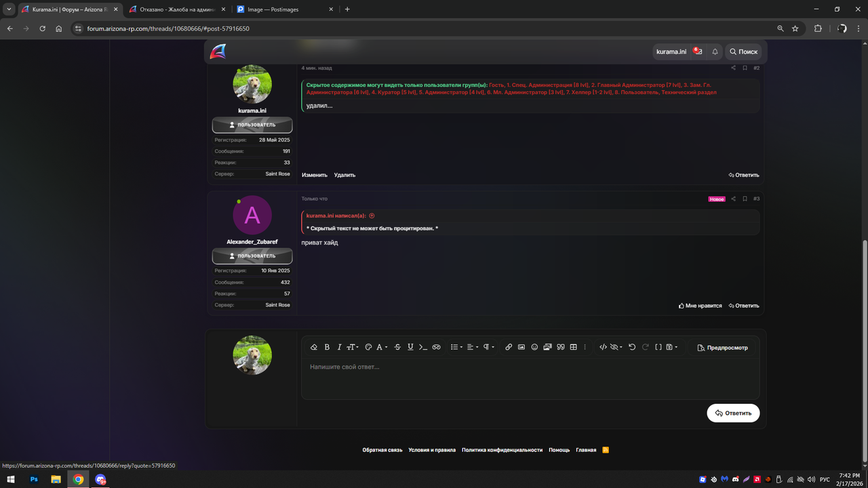This screenshot has width=868, height=488.
Task: Open the kurama.ini account menu
Action: click(671, 52)
